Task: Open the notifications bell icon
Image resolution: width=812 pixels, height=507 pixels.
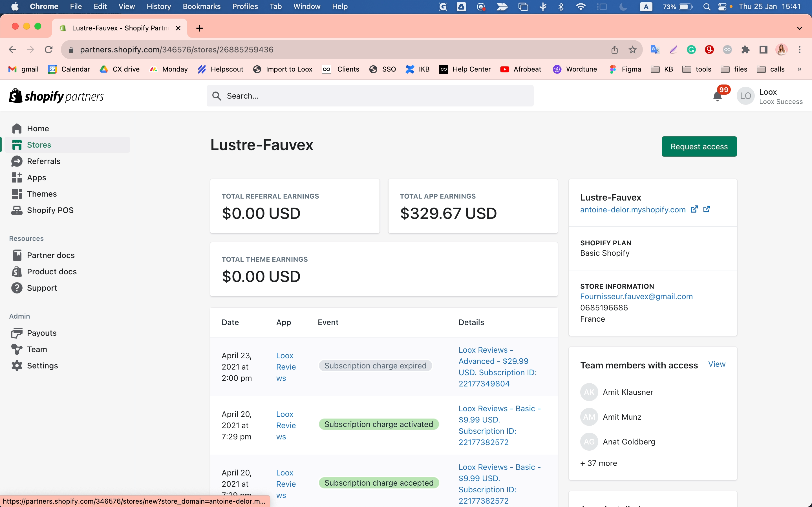Action: (x=717, y=96)
